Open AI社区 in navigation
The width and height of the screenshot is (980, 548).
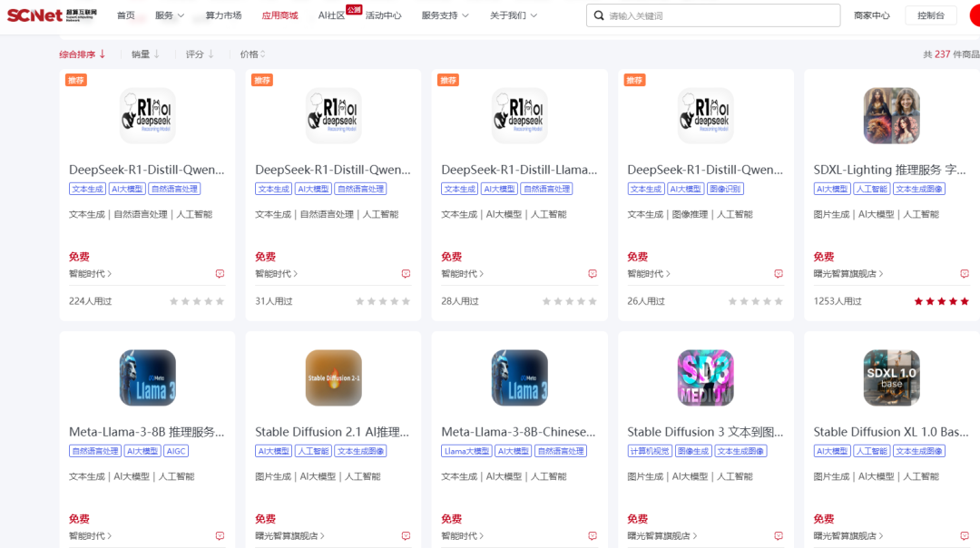(x=331, y=15)
